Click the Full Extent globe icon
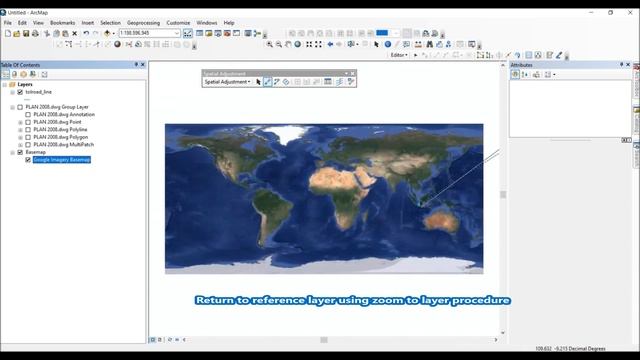640x360 pixels. coord(298,44)
